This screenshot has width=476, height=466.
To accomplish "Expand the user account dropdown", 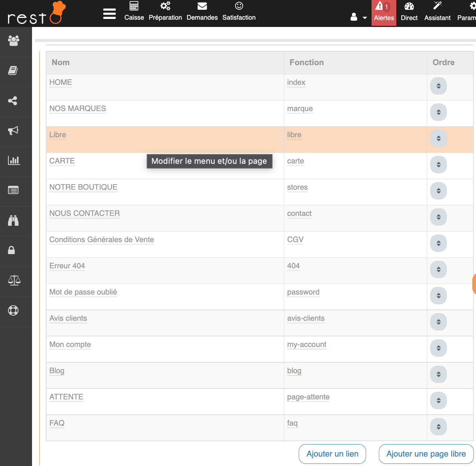I will [x=358, y=17].
